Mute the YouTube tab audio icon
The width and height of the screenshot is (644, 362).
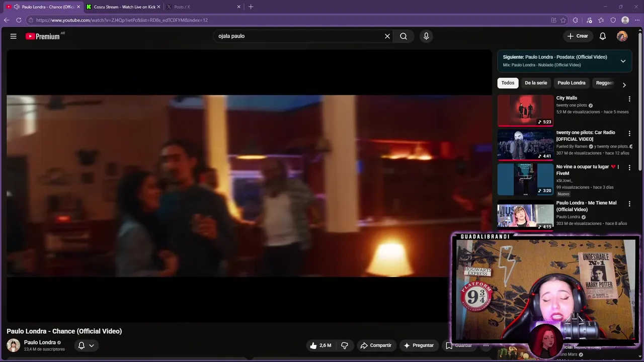click(x=17, y=7)
